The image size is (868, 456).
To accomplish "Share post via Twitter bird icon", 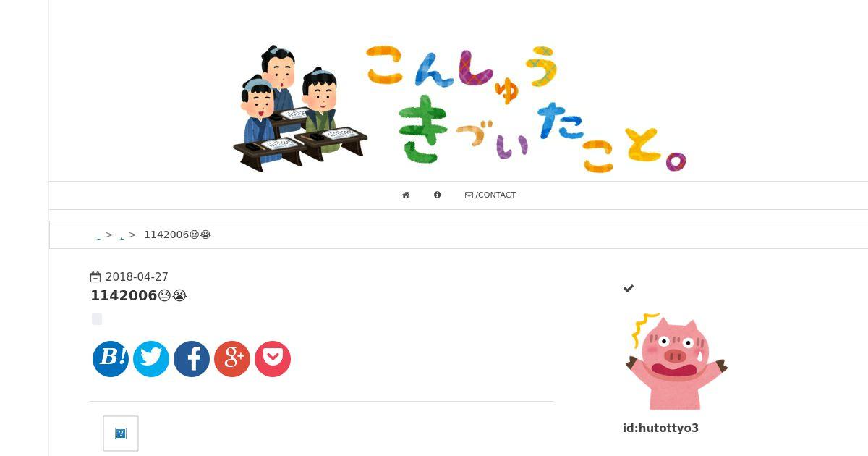I will (x=151, y=359).
